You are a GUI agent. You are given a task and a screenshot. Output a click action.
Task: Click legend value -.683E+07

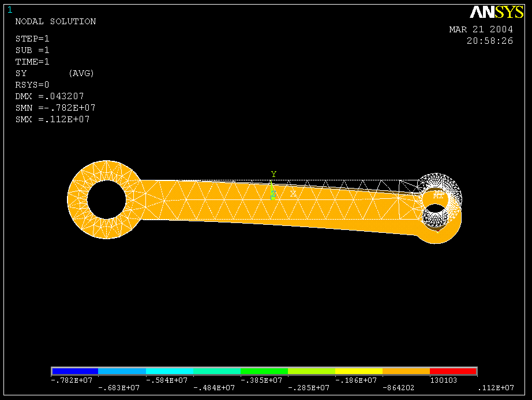pyautogui.click(x=119, y=388)
